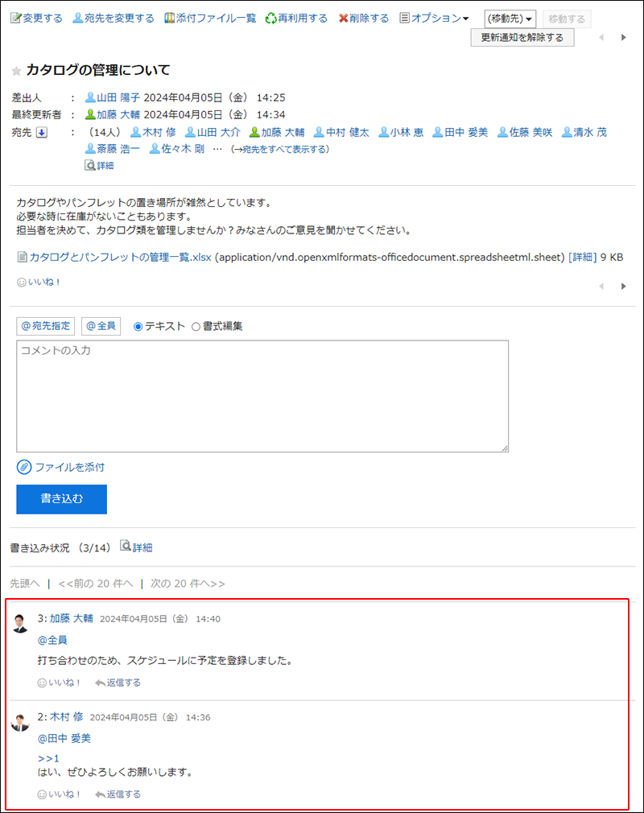Click 次の 20 件へ>> pagination link
Viewport: 644px width, 813px height.
coord(188,584)
